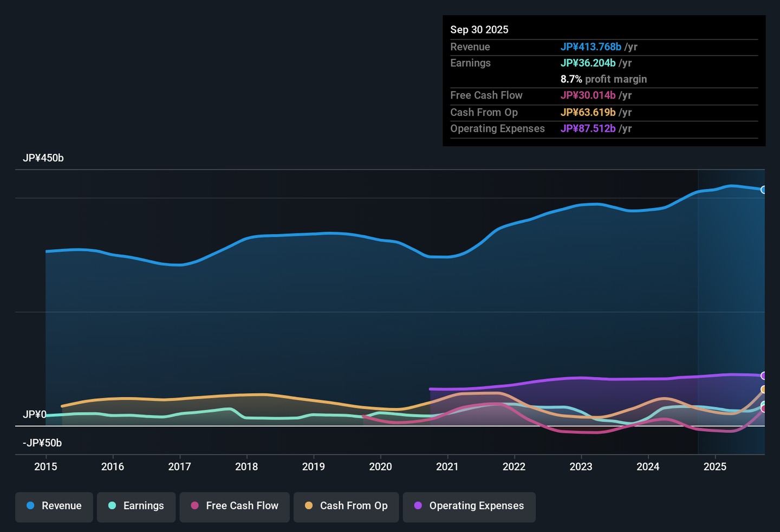The height and width of the screenshot is (532, 780).
Task: Toggle Operating Expenses legend item
Action: (469, 506)
